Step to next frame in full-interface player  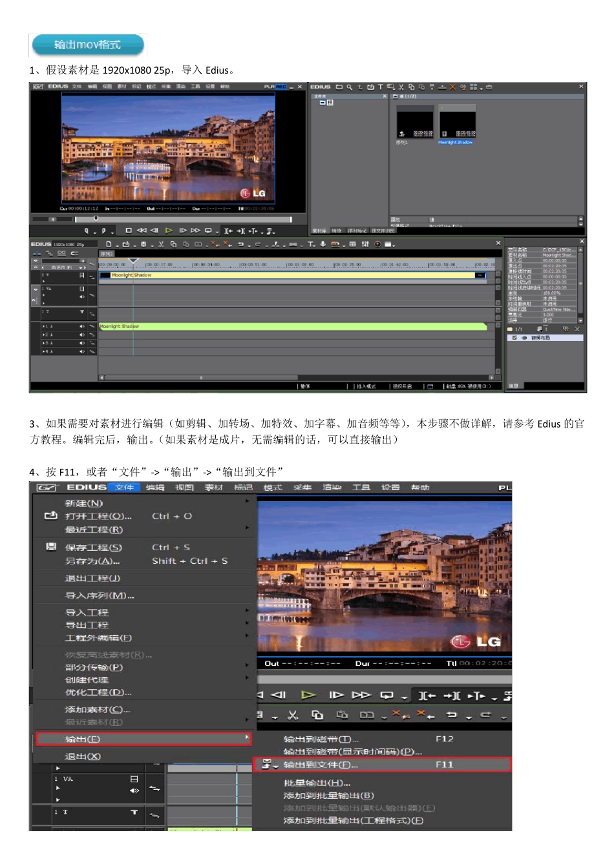[183, 231]
